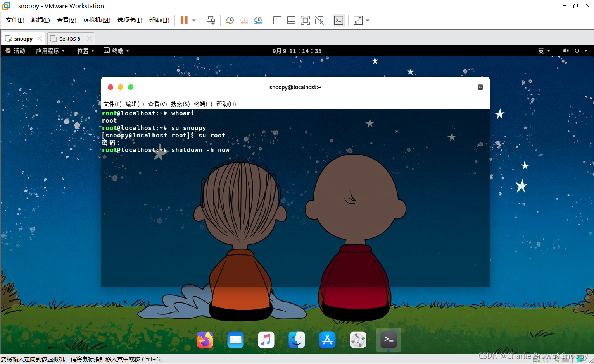Click the yellow minimize dot of the terminal

121,87
